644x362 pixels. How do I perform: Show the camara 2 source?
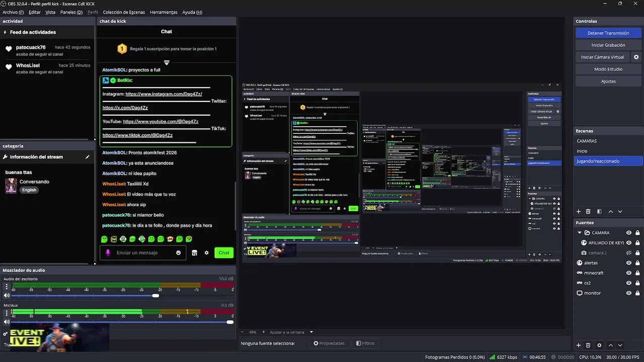click(x=628, y=253)
